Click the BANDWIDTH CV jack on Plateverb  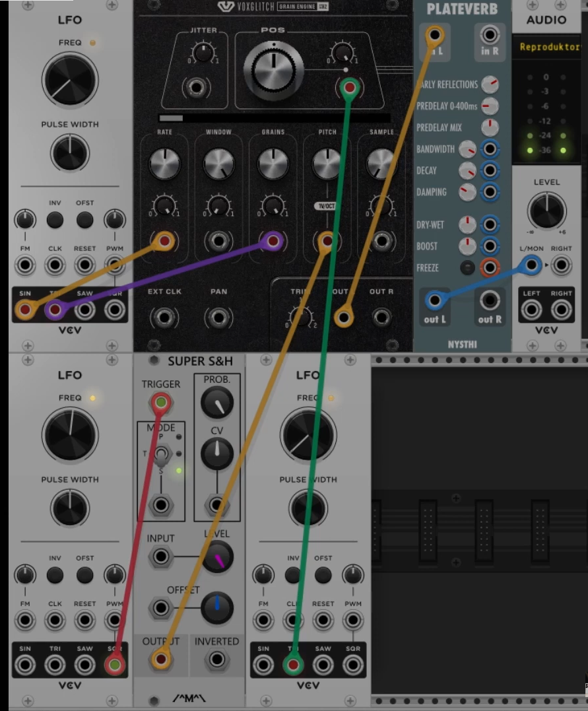(x=490, y=149)
